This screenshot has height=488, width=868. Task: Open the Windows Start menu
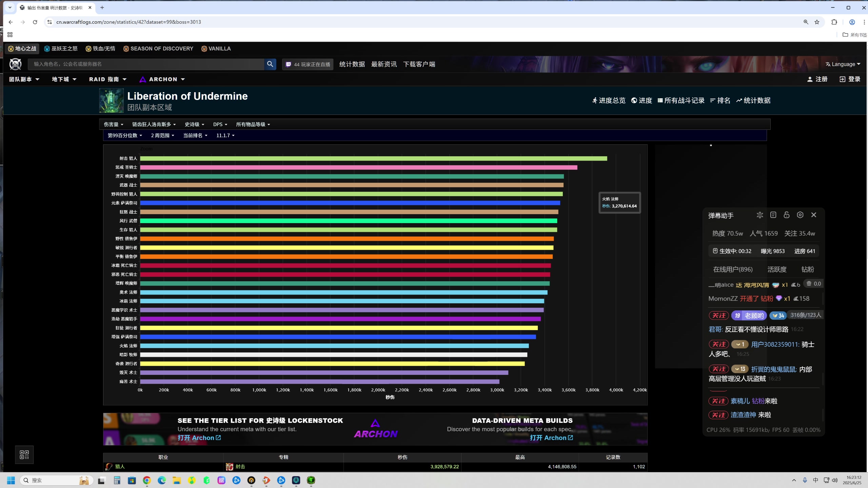click(x=11, y=480)
